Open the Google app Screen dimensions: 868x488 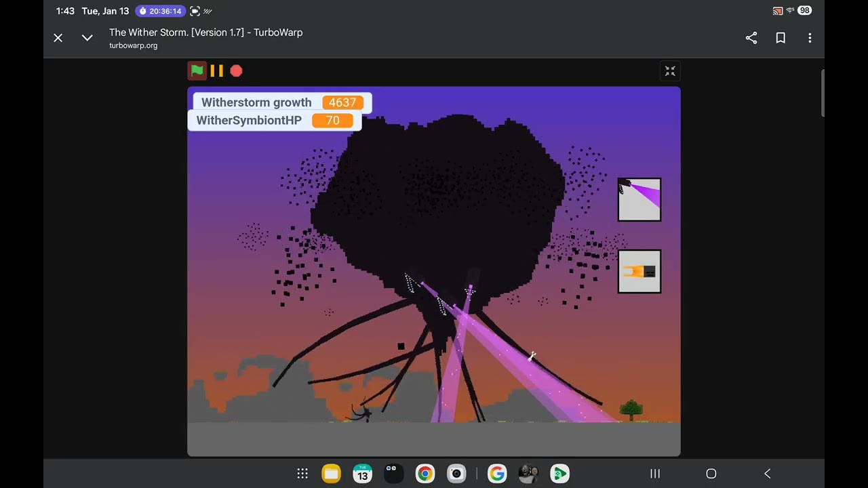497,474
